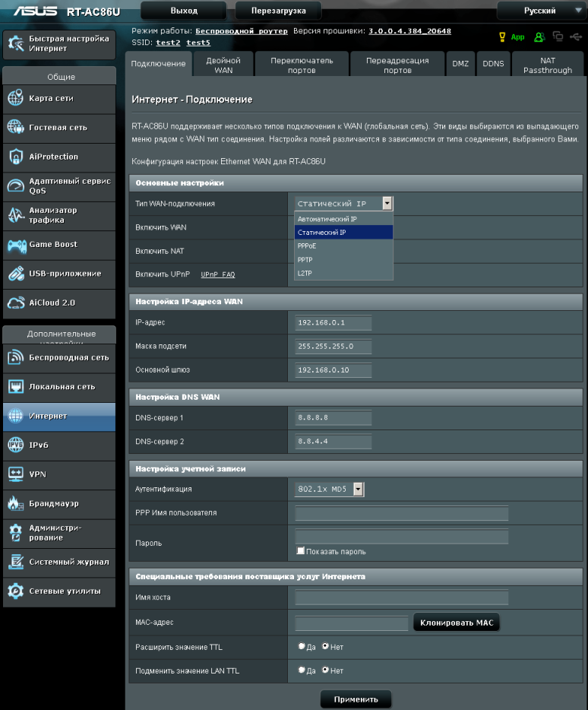Switch to the Переключатель портов tab
This screenshot has height=710, width=588.
tap(302, 65)
